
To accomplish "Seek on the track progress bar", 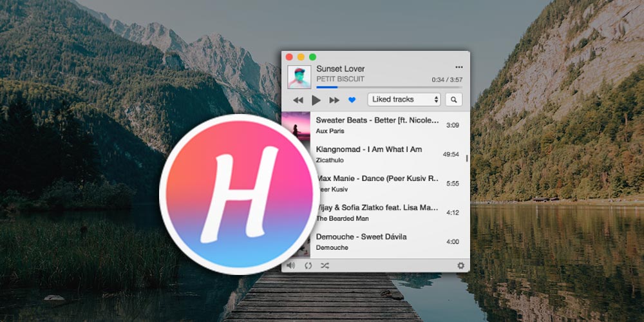I will 389,87.
